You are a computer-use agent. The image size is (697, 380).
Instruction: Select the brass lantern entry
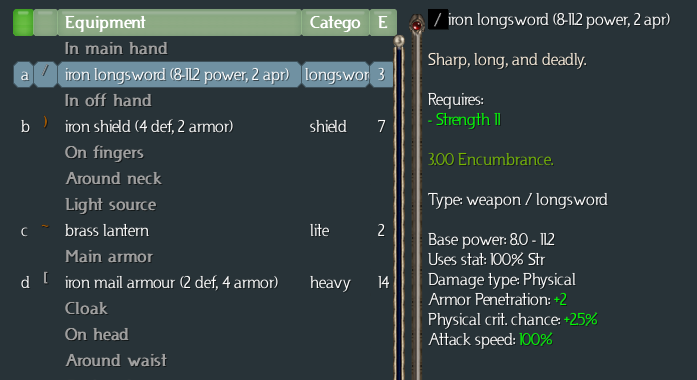pos(203,231)
